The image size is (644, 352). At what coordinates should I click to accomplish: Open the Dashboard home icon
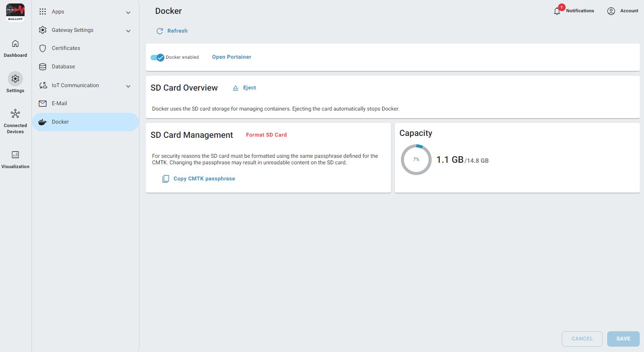(x=15, y=44)
